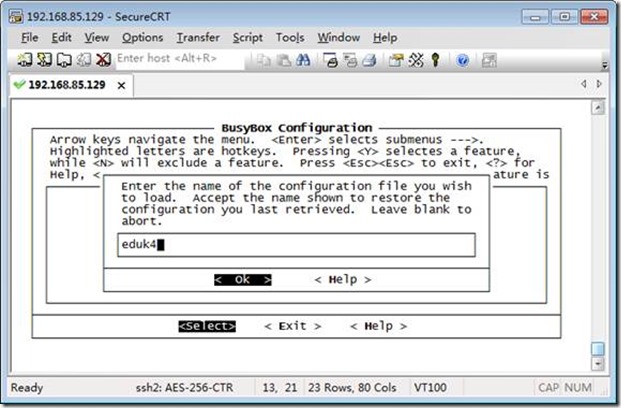Click the 23 Rows, 80 Cols status entry
Image resolution: width=621 pixels, height=408 pixels.
pos(352,387)
